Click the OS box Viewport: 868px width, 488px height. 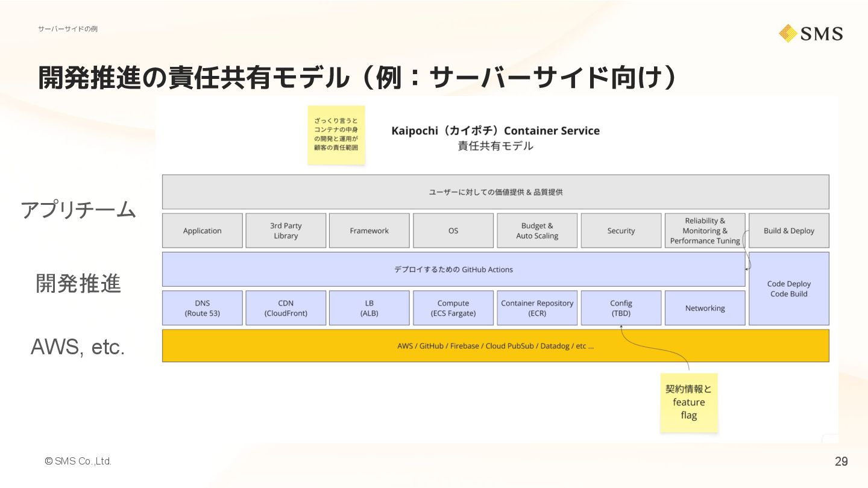click(x=453, y=231)
